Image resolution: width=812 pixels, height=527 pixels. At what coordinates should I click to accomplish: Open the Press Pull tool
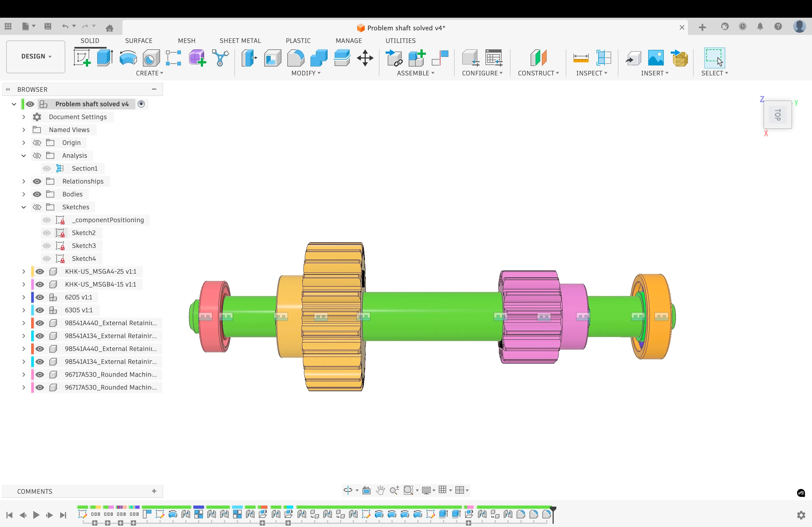[249, 58]
